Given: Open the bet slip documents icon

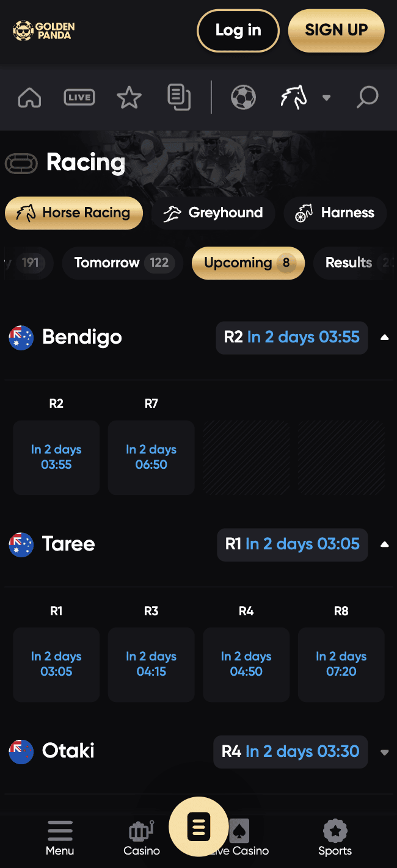Looking at the screenshot, I should click(x=179, y=98).
